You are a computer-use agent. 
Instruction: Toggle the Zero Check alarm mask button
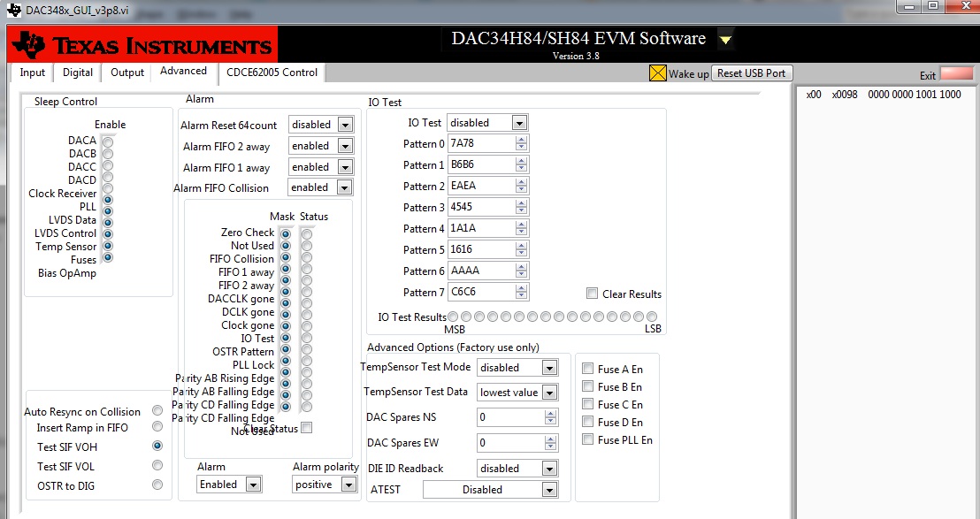(x=286, y=234)
